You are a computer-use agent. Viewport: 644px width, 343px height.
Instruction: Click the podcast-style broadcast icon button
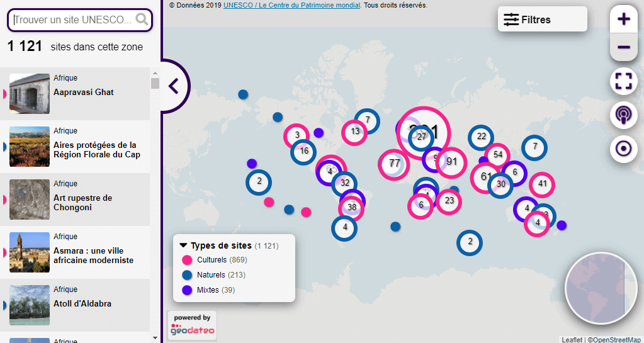click(x=623, y=115)
